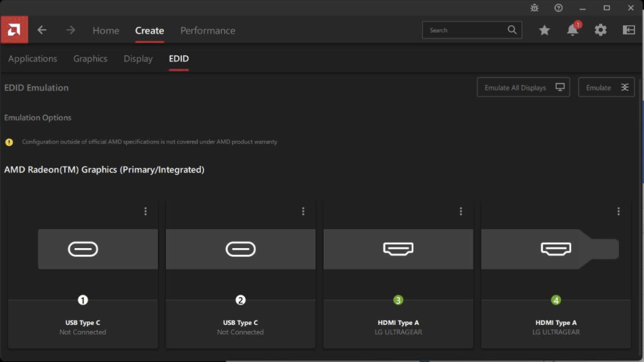The image size is (644, 362).
Task: Select HDMI port 4 connector icon
Action: pos(556,249)
